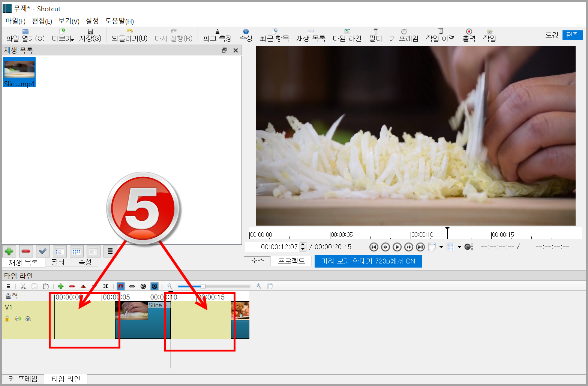
Task: Skip to the start in the player
Action: [374, 247]
